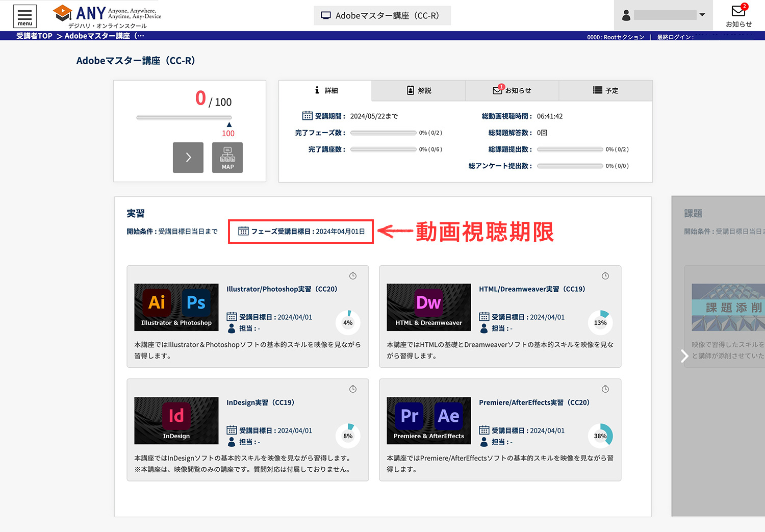Click Premiere/AfterEffects実習(CC20) title

534,402
